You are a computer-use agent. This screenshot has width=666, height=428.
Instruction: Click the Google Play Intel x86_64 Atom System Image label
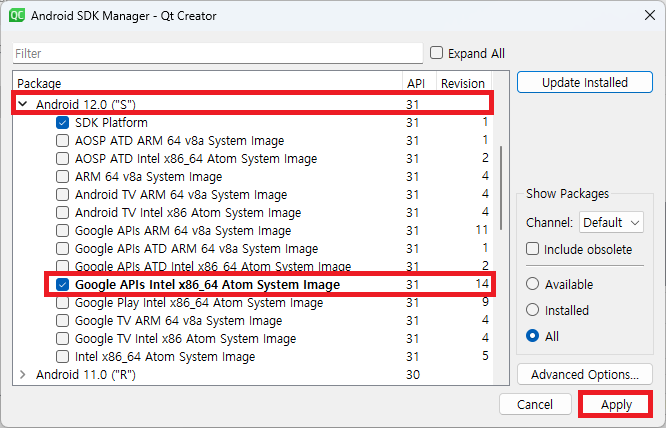click(199, 303)
